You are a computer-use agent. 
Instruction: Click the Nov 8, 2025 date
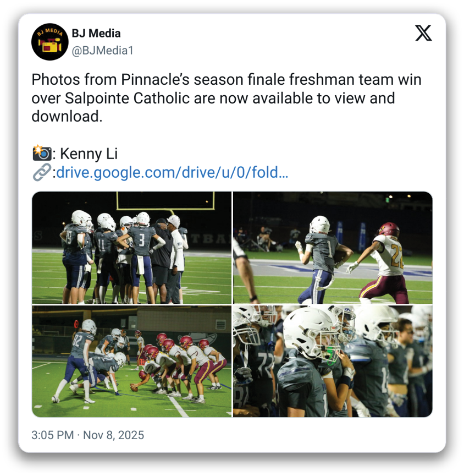(113, 435)
